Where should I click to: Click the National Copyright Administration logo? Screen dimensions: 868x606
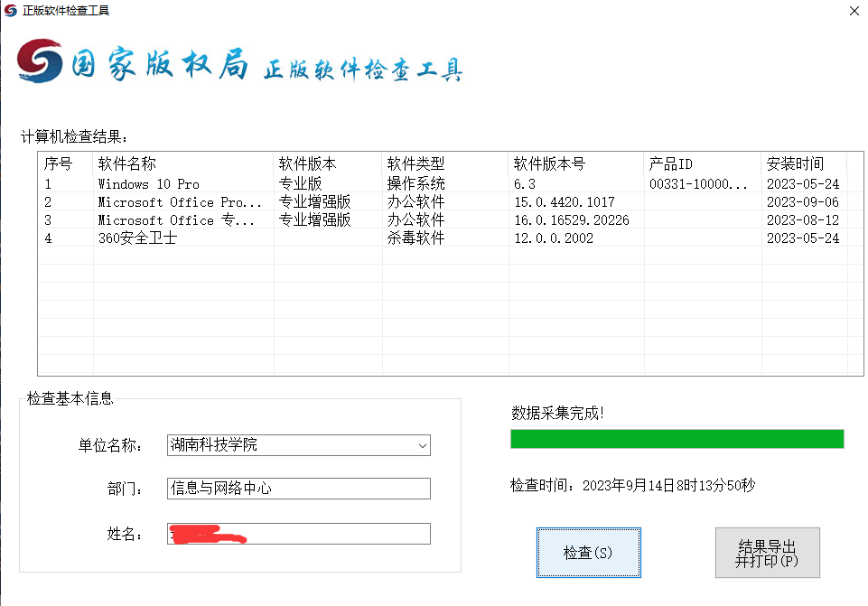pos(41,61)
